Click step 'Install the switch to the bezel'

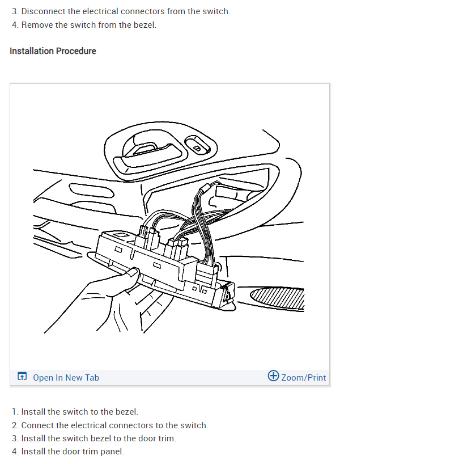click(x=75, y=411)
